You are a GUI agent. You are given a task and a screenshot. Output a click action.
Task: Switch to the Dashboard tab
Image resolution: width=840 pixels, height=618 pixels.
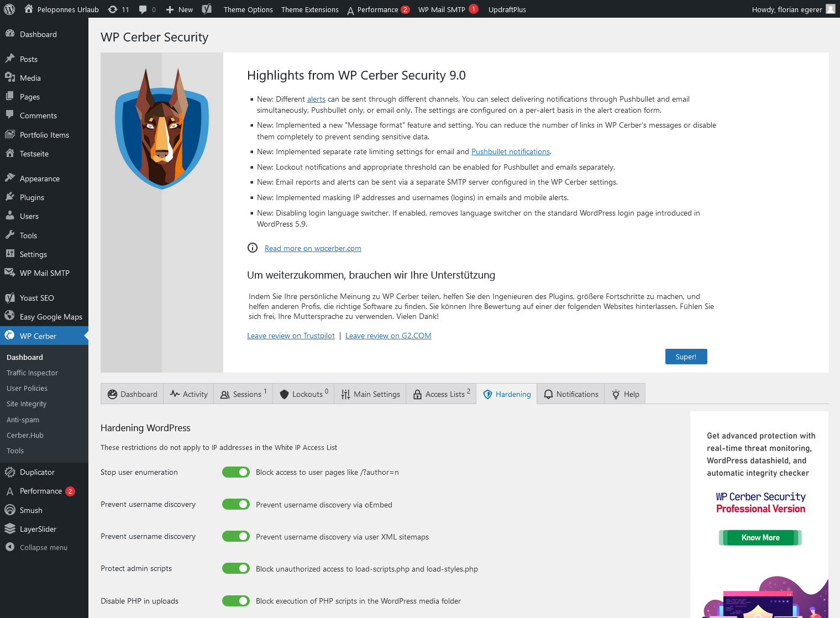coord(132,394)
